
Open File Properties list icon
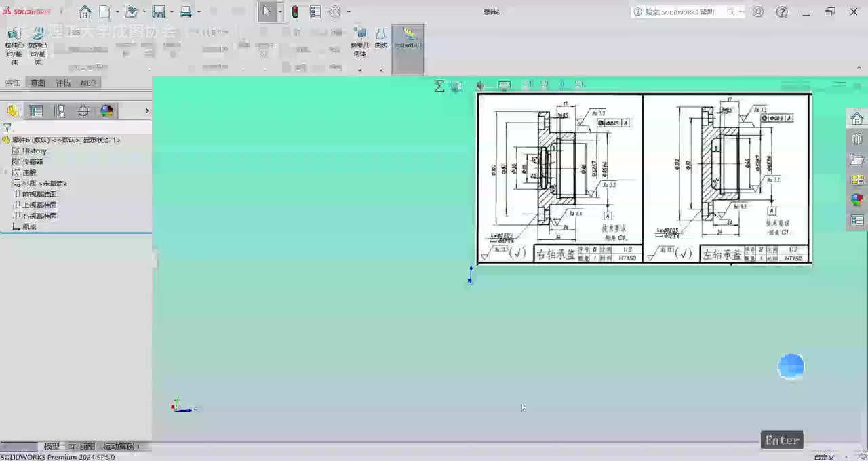315,12
